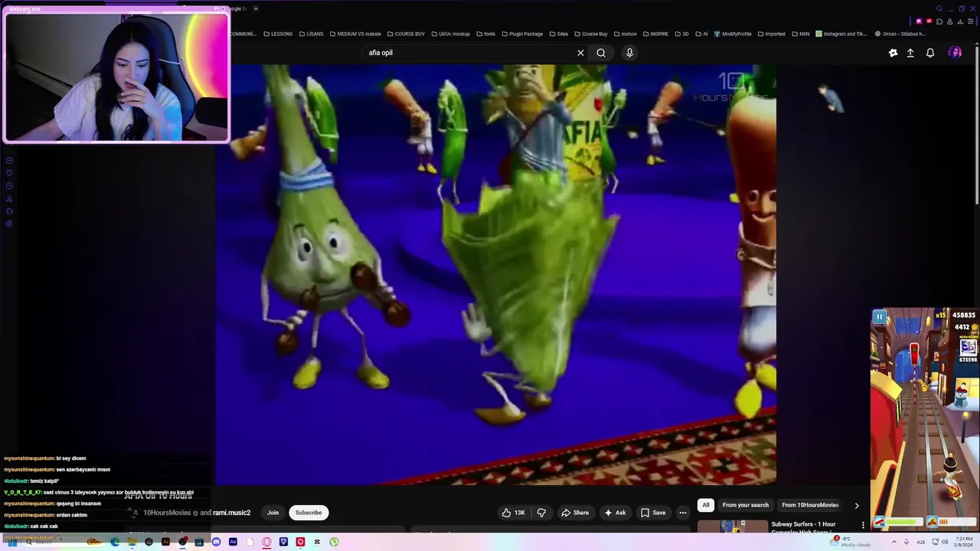Switch the AZE keyboard language indicator

tap(921, 542)
